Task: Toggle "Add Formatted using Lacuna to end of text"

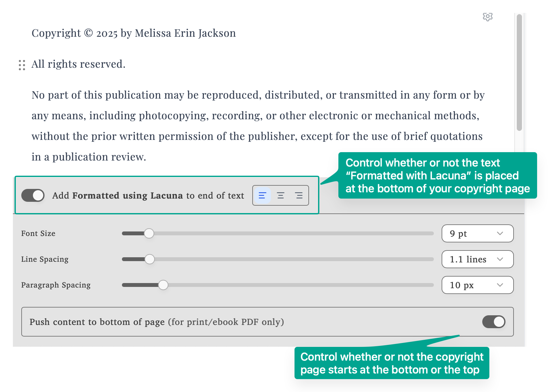Action: (33, 195)
